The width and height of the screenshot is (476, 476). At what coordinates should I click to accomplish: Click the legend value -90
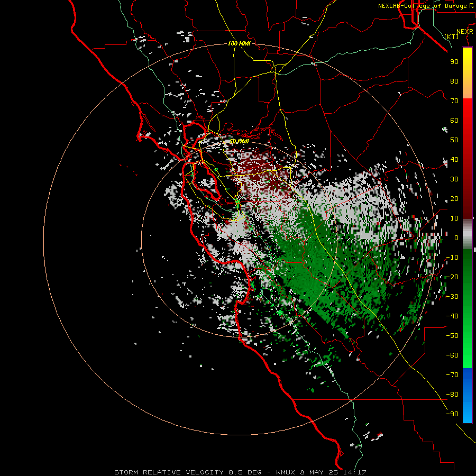tap(452, 414)
